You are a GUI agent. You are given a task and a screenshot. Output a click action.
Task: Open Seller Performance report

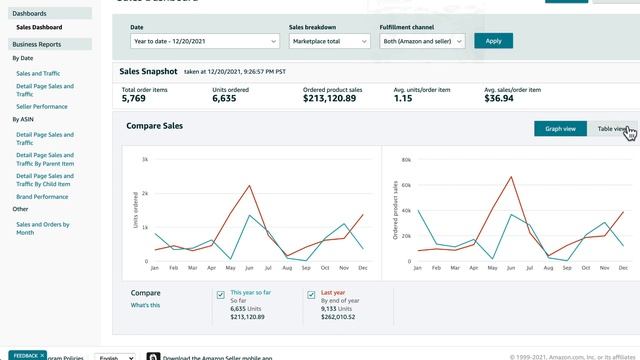tap(42, 107)
